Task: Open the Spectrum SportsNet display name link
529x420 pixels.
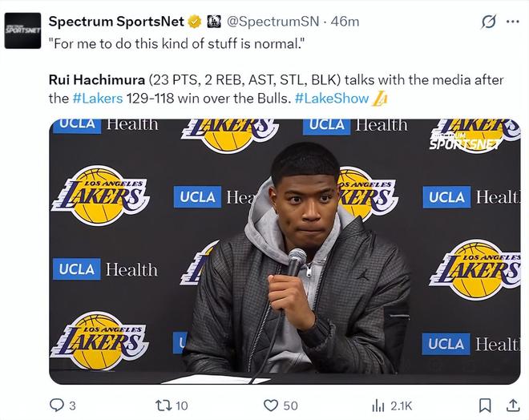Action: [x=116, y=22]
